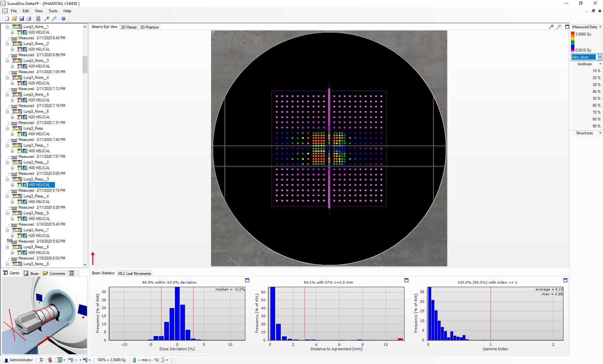Viewport: 603px width, 364px height.
Task: Maximize the dose deviation histogram panel
Action: (x=247, y=280)
